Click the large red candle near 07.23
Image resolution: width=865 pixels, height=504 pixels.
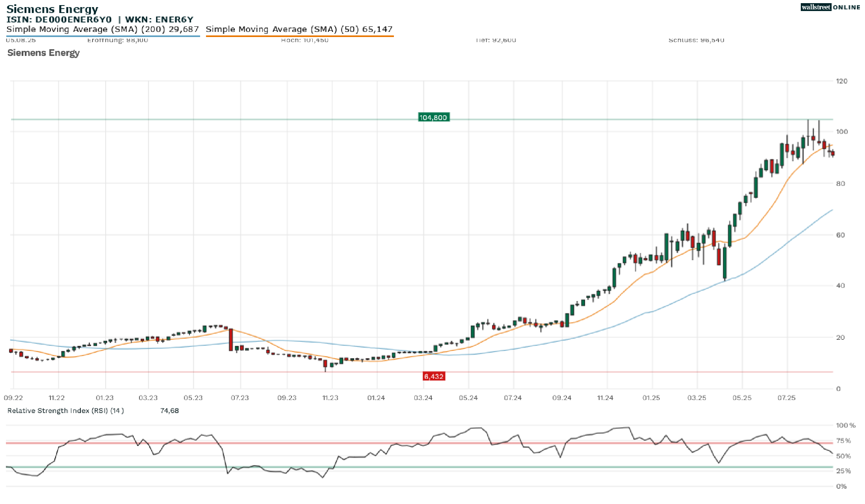tap(231, 339)
